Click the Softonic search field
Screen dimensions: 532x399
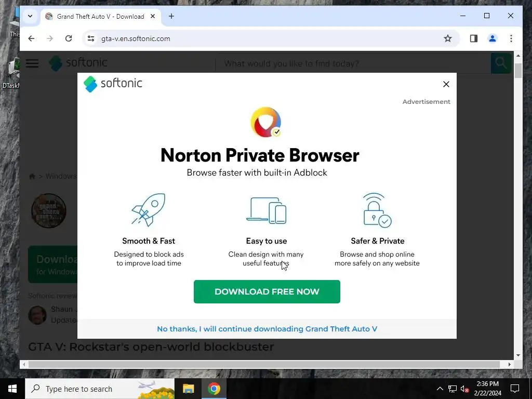point(353,63)
